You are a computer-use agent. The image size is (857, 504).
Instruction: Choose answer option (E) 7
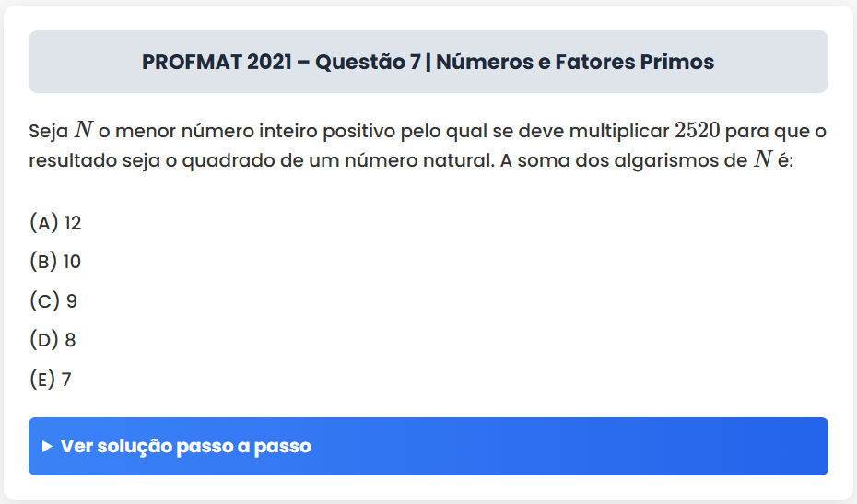[51, 380]
